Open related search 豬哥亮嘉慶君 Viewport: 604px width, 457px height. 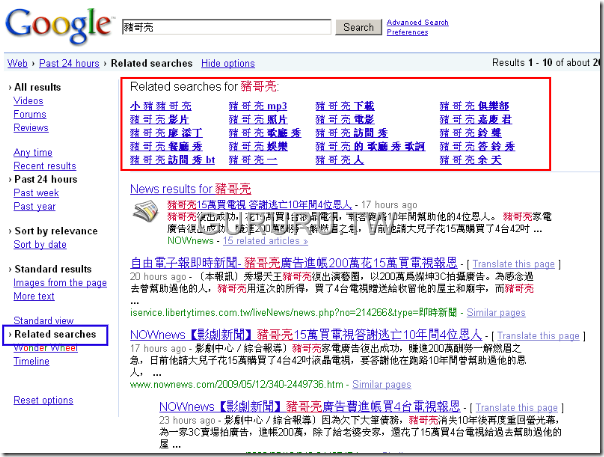pyautogui.click(x=476, y=119)
